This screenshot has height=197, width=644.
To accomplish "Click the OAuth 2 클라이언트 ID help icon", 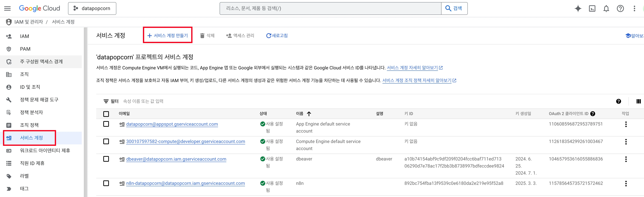I will [x=593, y=114].
